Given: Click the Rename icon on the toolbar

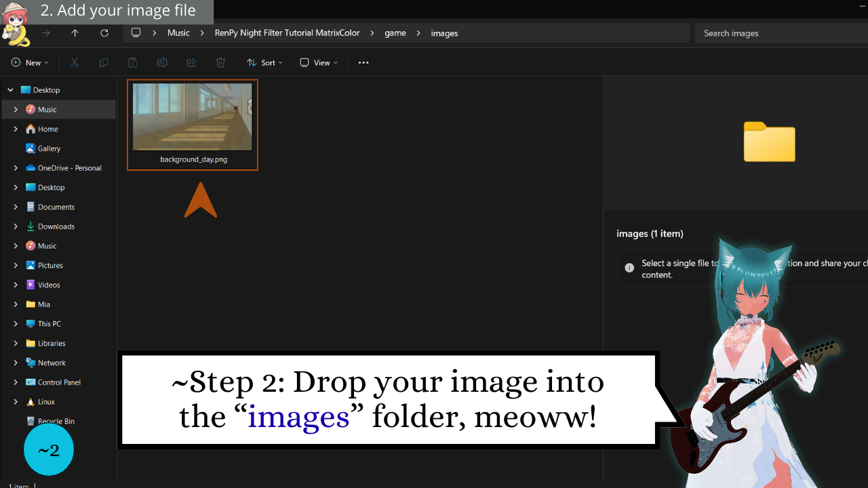Looking at the screenshot, I should [162, 62].
